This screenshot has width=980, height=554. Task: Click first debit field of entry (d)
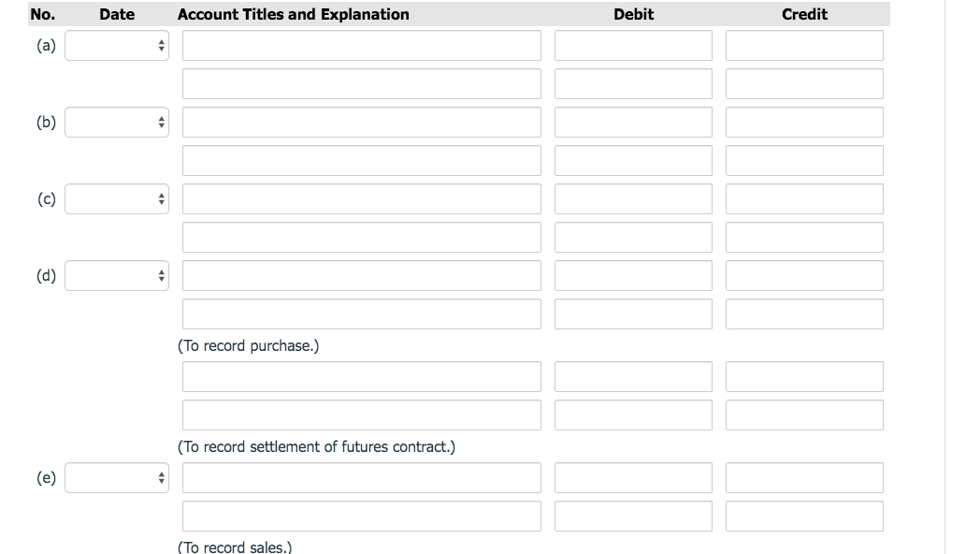(x=633, y=276)
